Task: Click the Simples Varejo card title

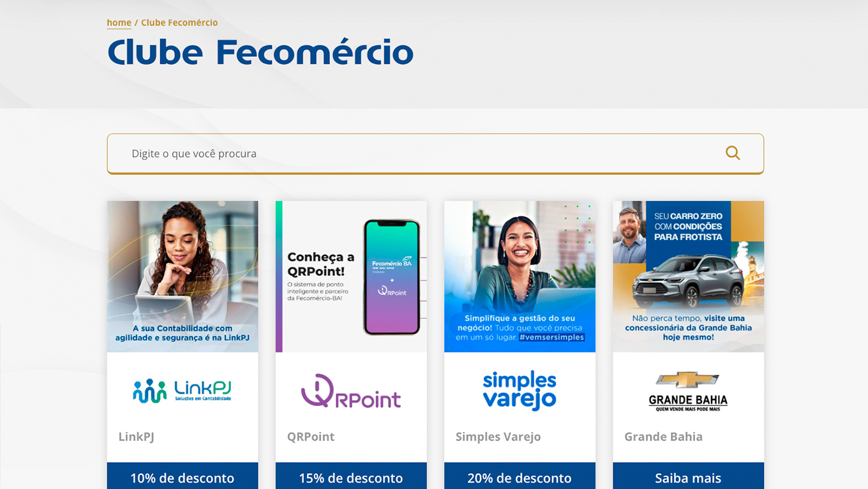Action: [x=498, y=437]
